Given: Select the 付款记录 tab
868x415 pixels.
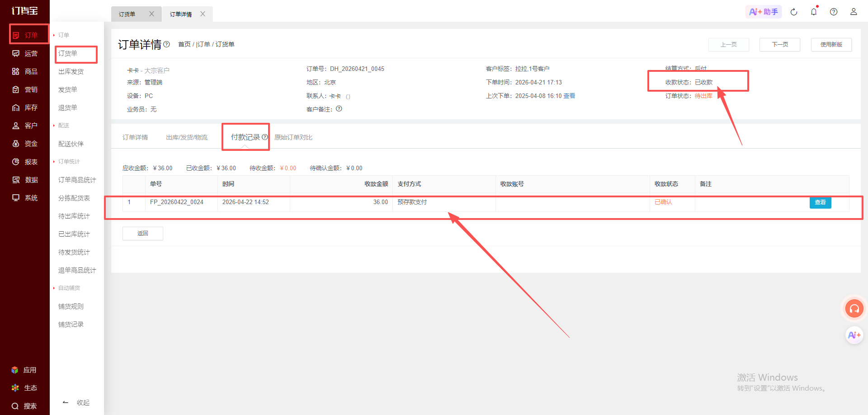Looking at the screenshot, I should (x=245, y=137).
